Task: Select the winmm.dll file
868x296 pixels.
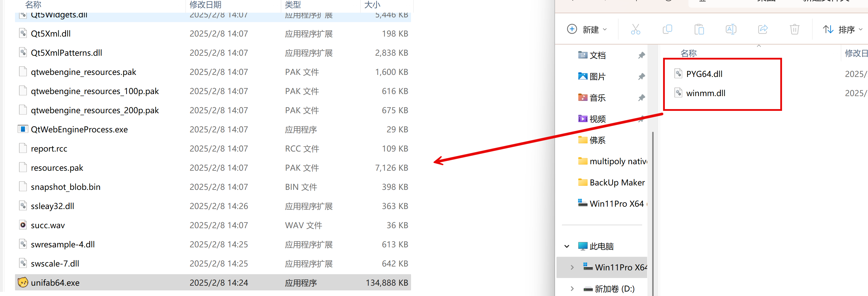Action: tap(705, 93)
